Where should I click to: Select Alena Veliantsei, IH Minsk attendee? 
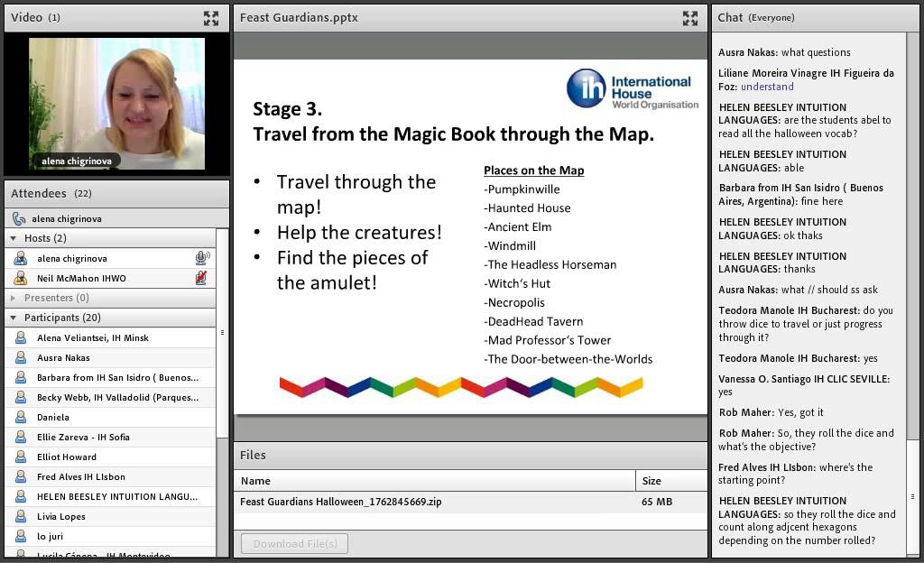pyautogui.click(x=110, y=337)
